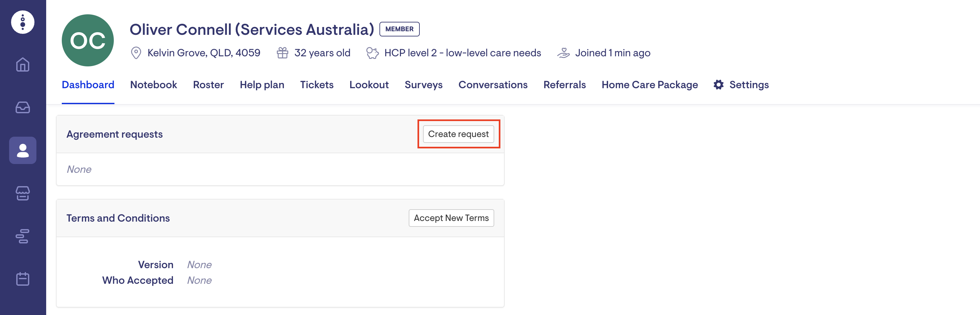Switch to the Roster tab
The width and height of the screenshot is (980, 315).
(x=208, y=85)
